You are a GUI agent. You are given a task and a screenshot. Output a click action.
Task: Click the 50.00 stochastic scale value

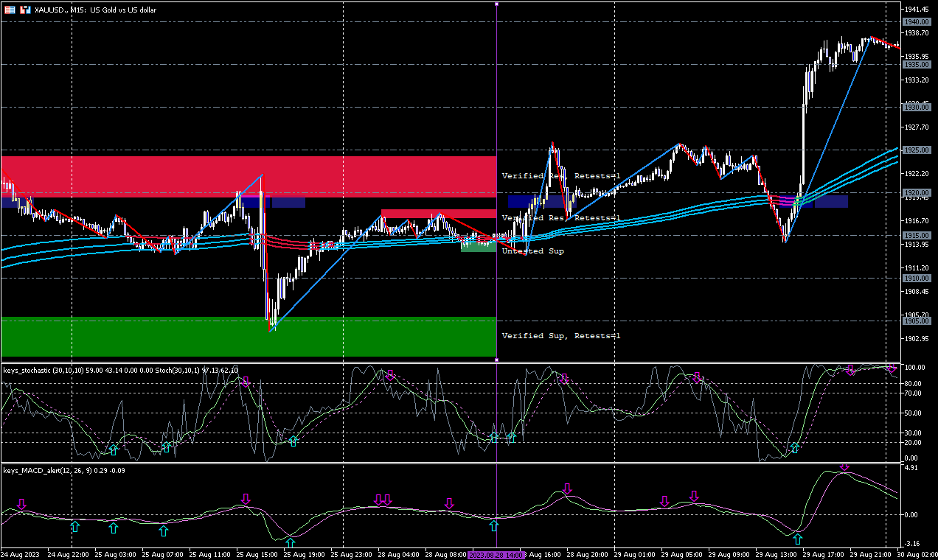(x=914, y=413)
